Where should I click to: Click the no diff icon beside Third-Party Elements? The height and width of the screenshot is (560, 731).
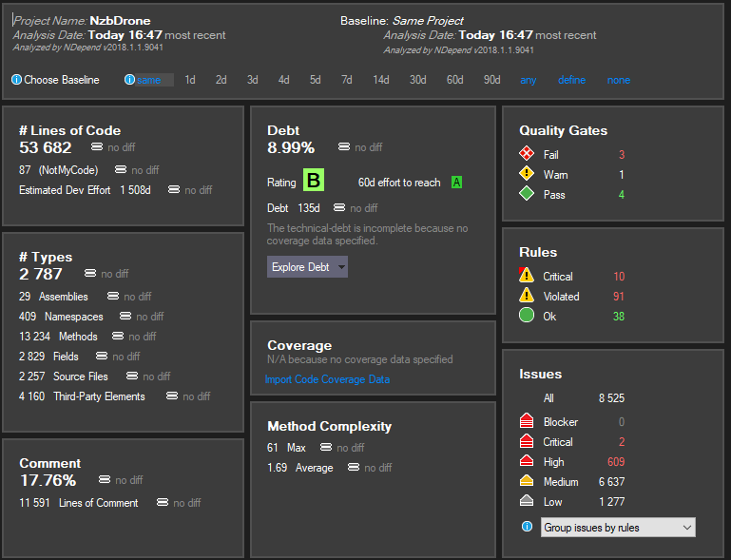tap(172, 396)
